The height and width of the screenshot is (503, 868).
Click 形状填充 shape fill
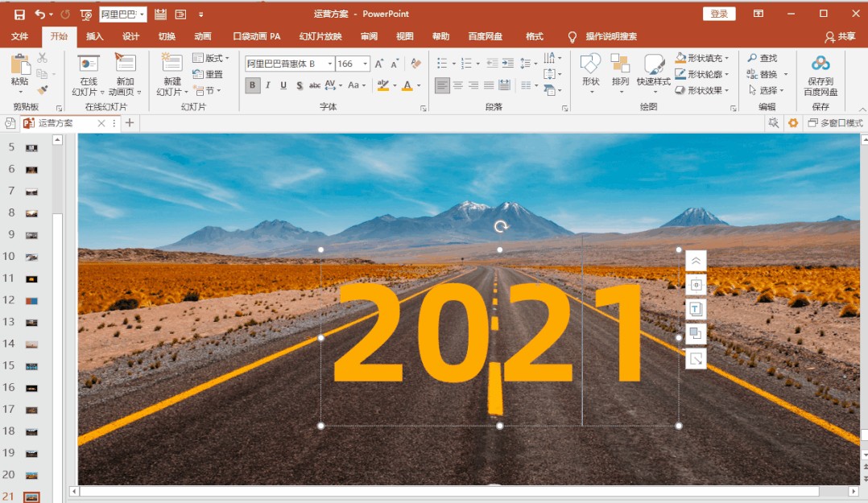click(702, 58)
